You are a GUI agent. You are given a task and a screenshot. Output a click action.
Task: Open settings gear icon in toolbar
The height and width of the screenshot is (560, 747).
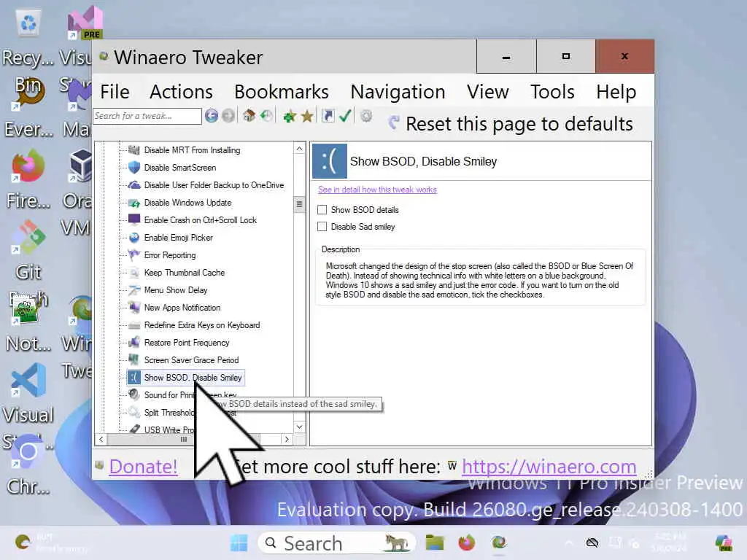tap(366, 116)
